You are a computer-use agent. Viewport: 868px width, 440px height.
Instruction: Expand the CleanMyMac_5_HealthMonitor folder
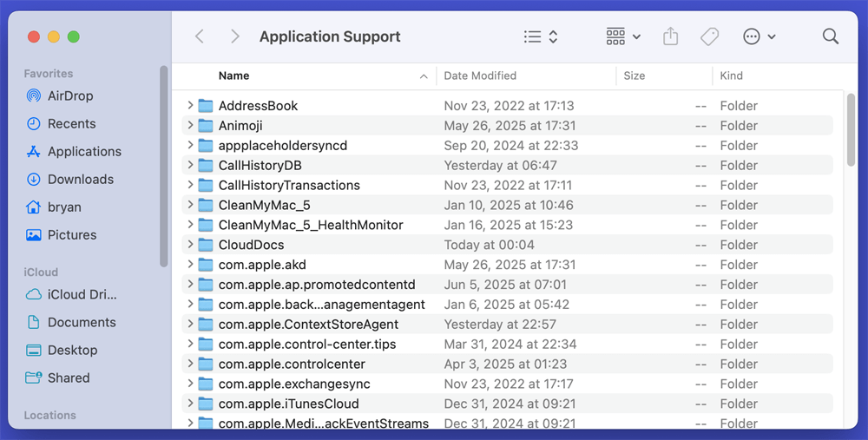coord(190,225)
